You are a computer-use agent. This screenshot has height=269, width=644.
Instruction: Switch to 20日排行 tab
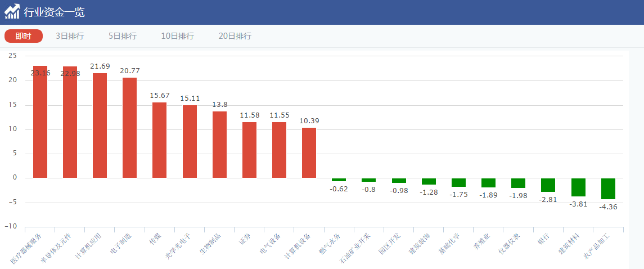[x=235, y=36]
